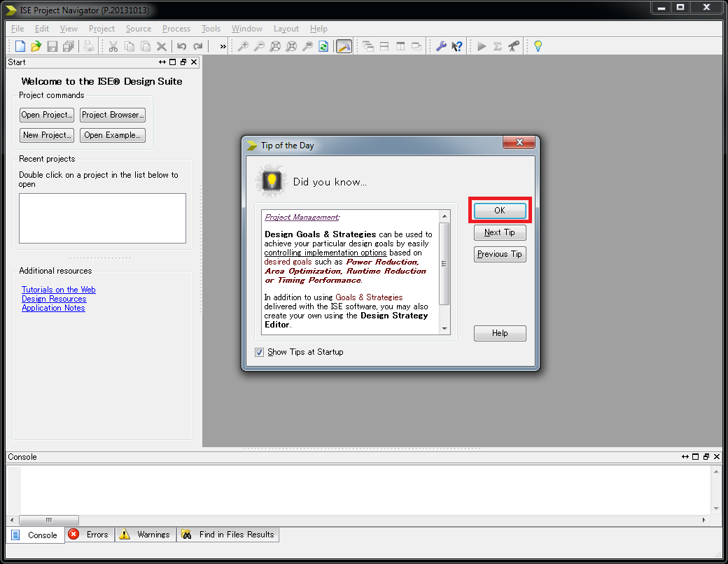The height and width of the screenshot is (564, 728).
Task: Click the Cut scissors icon
Action: click(113, 46)
